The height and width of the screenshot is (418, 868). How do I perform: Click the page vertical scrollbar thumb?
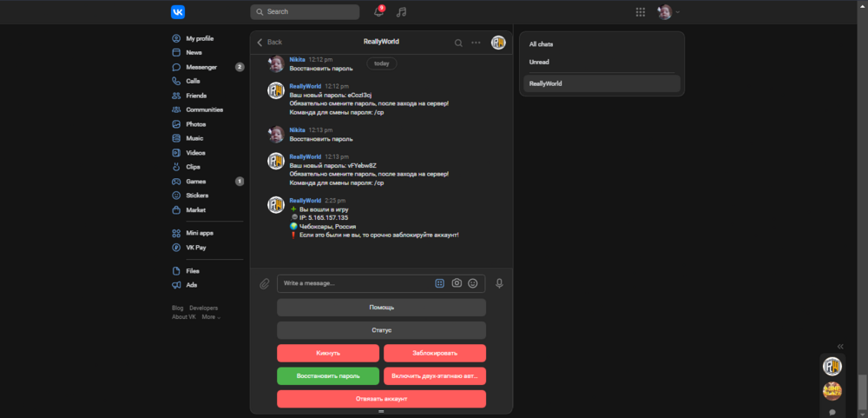click(x=862, y=393)
